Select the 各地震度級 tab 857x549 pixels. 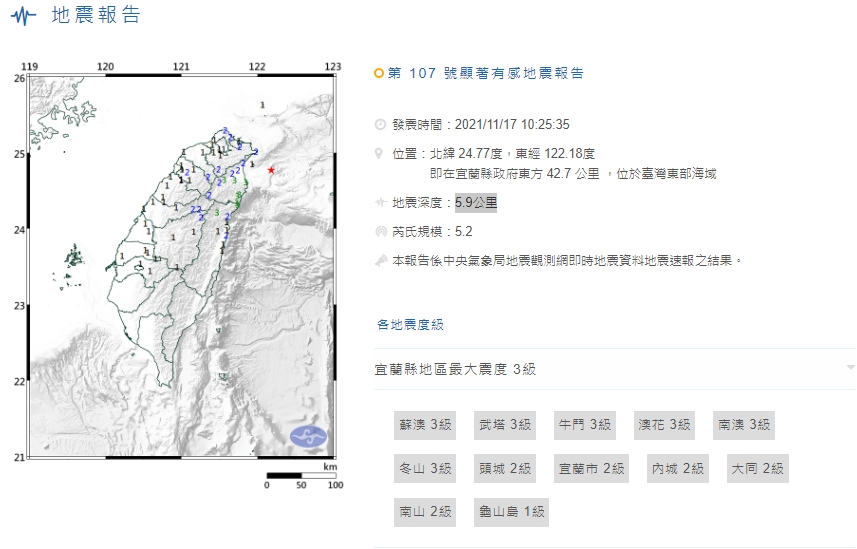(410, 324)
